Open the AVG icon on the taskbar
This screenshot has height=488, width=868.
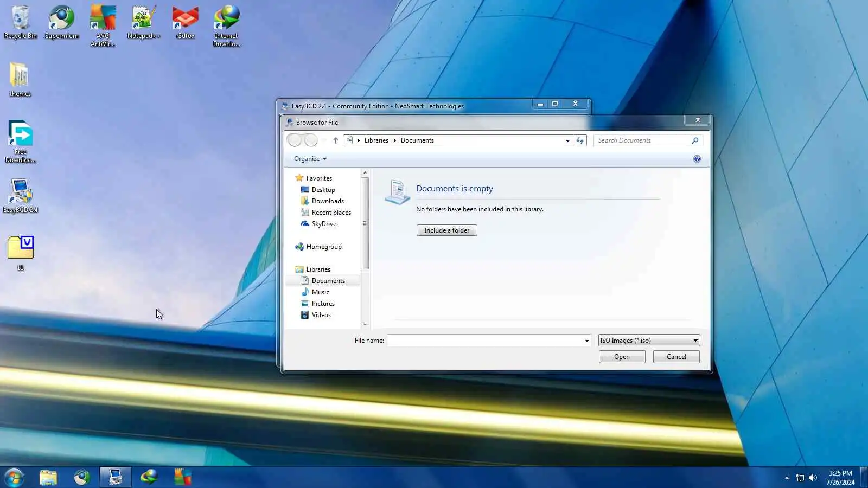tap(183, 477)
